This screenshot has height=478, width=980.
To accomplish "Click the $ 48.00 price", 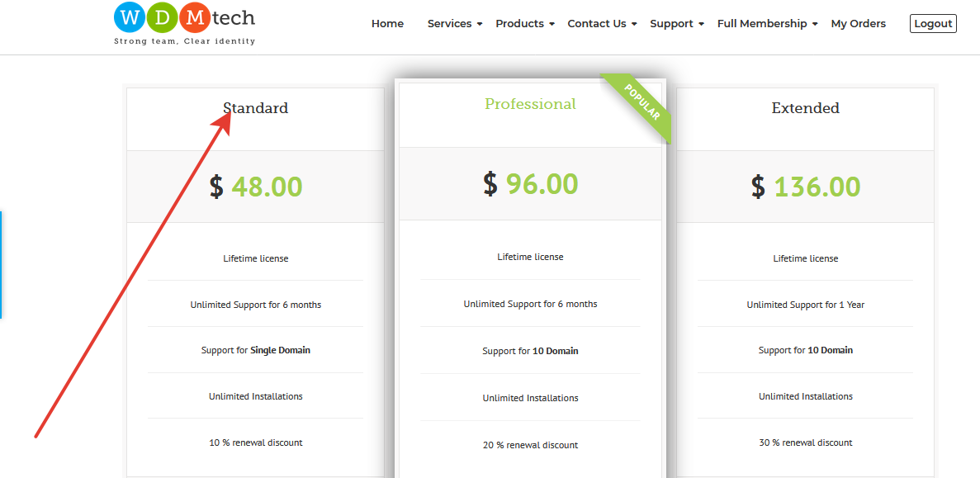I will (256, 187).
